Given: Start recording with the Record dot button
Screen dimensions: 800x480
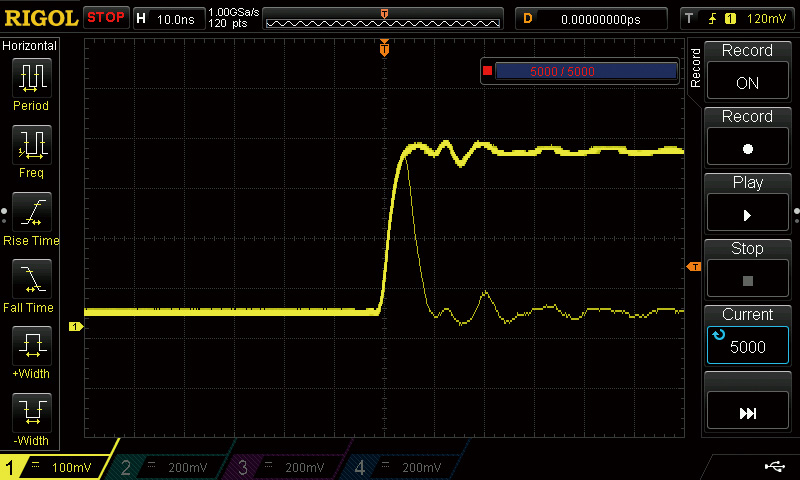Looking at the screenshot, I should tap(747, 137).
